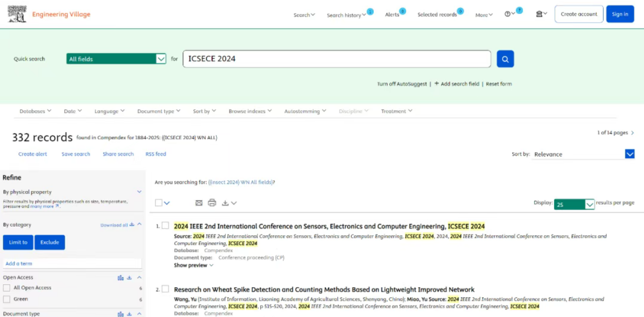Click the blue magnifier search button
The width and height of the screenshot is (644, 317).
click(x=505, y=59)
